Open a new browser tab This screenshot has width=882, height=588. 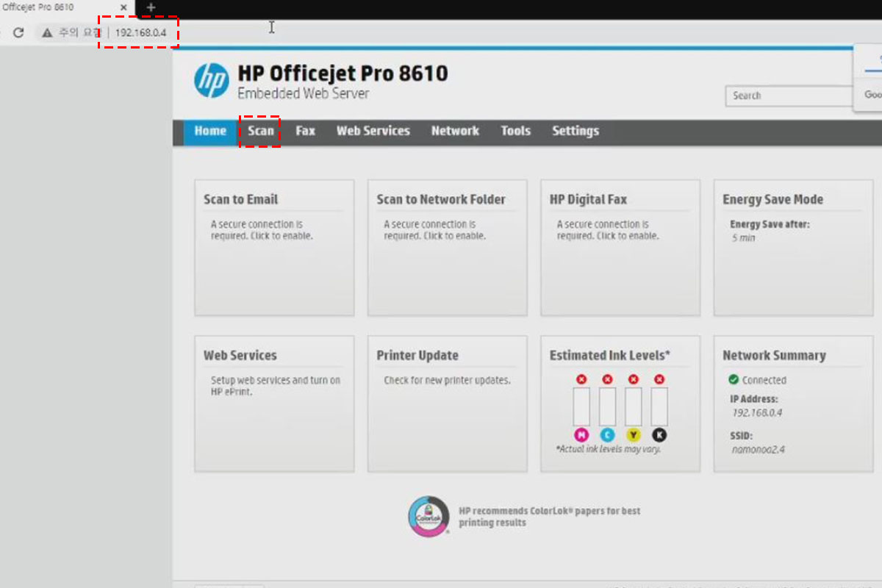click(151, 7)
